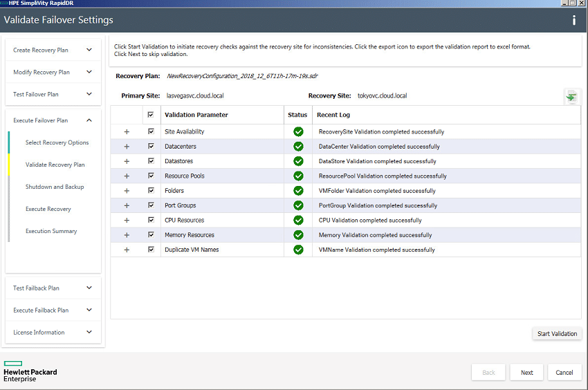The image size is (588, 390).
Task: Click Datacenters green status icon
Action: click(299, 147)
